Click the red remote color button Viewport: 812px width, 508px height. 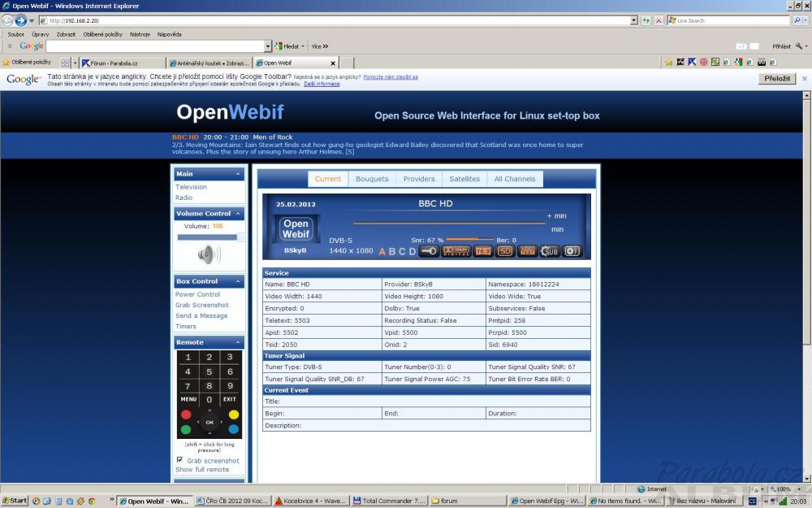click(186, 415)
